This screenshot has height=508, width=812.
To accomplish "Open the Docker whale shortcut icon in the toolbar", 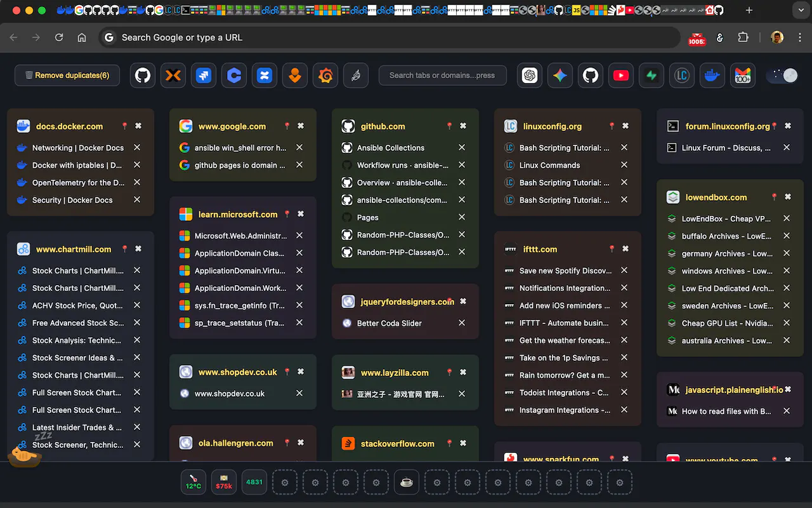I will pyautogui.click(x=712, y=76).
